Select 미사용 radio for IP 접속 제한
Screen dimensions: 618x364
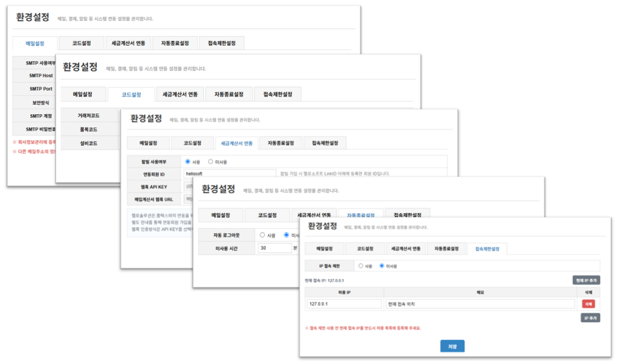pos(382,266)
